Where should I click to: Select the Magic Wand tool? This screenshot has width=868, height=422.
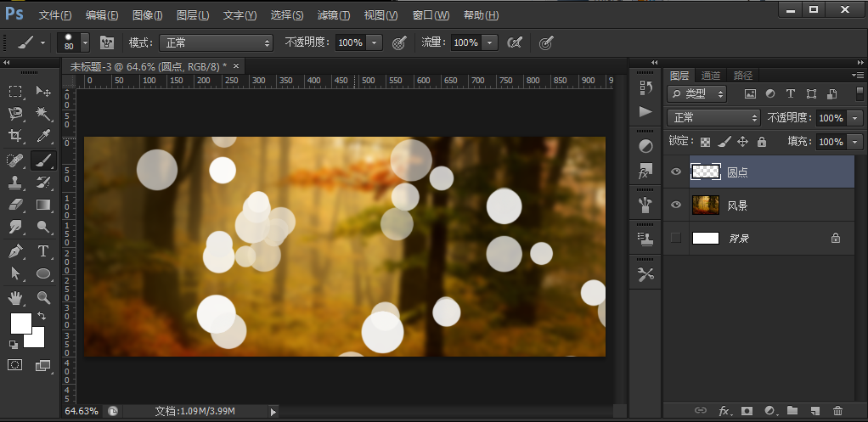[x=43, y=114]
